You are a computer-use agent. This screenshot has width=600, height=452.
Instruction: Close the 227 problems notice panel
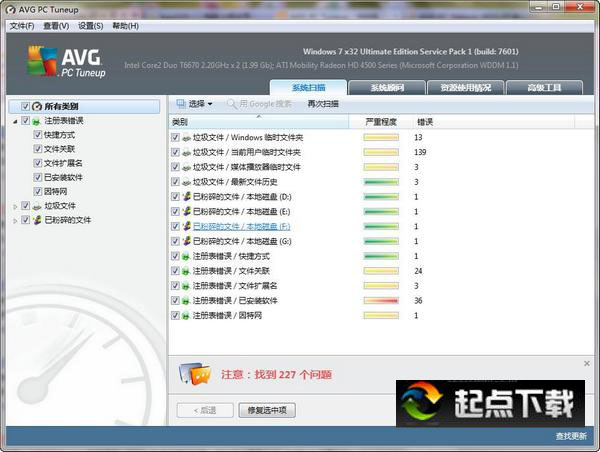[587, 363]
